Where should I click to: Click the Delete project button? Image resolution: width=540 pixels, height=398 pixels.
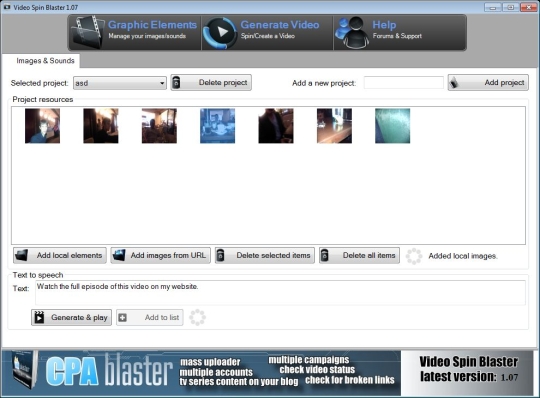(x=211, y=83)
